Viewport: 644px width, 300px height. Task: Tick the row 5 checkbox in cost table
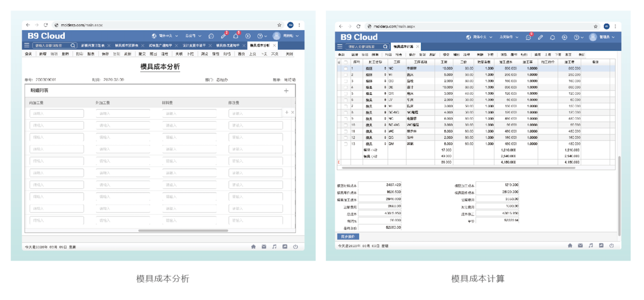345,94
